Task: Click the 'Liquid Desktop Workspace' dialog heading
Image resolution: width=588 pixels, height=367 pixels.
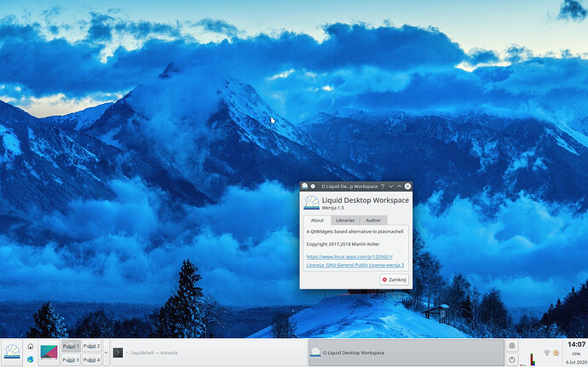Action: pyautogui.click(x=366, y=200)
